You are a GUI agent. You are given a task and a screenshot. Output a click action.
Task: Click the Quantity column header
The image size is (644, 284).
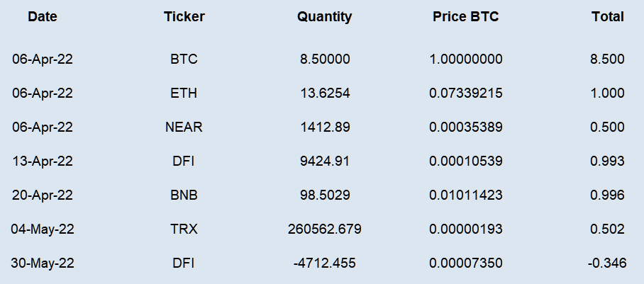click(x=324, y=17)
